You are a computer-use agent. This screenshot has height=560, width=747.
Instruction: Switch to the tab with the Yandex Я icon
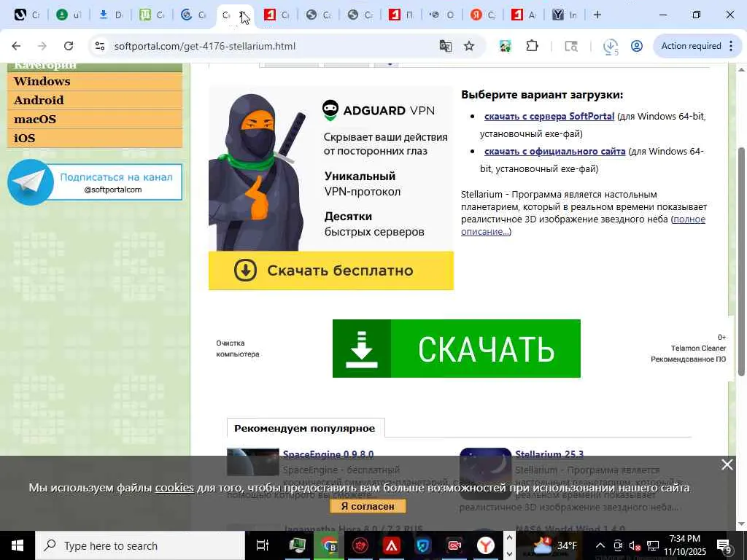(483, 15)
